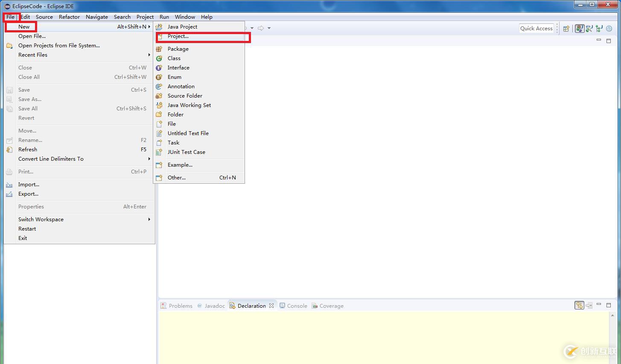The width and height of the screenshot is (621, 364).
Task: Click the Quick Access search field
Action: point(536,28)
